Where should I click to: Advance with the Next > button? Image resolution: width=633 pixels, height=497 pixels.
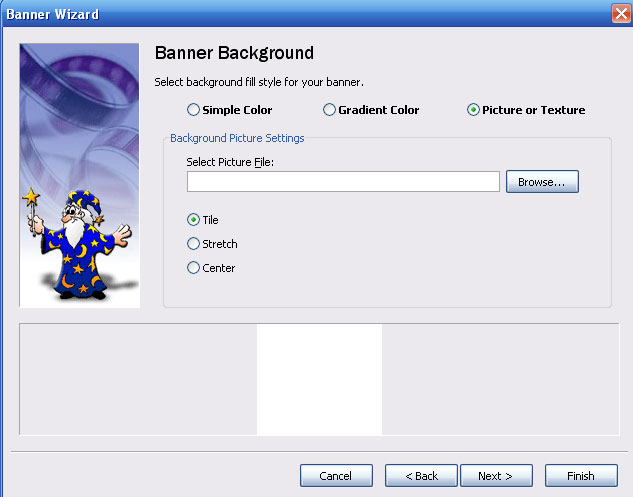(x=496, y=476)
